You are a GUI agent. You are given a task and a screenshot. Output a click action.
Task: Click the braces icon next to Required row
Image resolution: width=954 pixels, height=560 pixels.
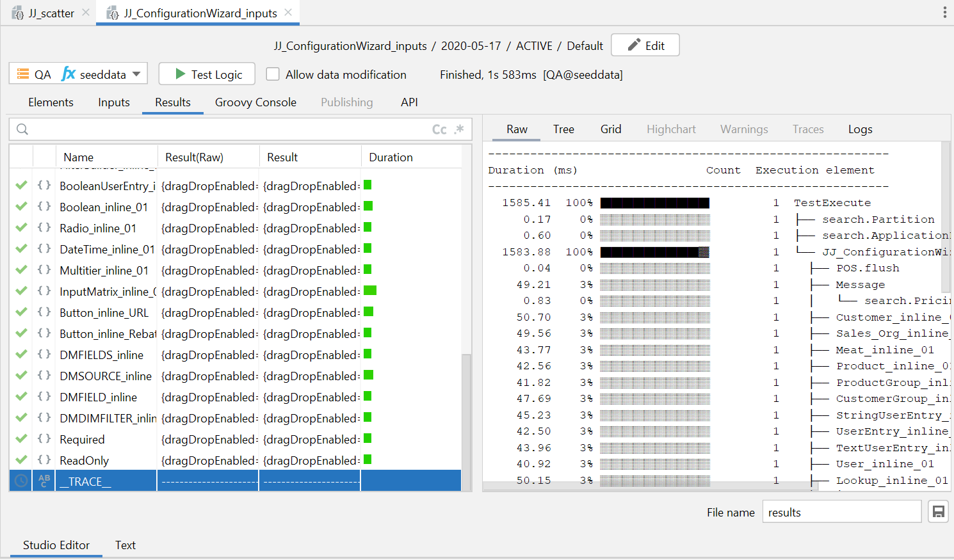click(44, 439)
